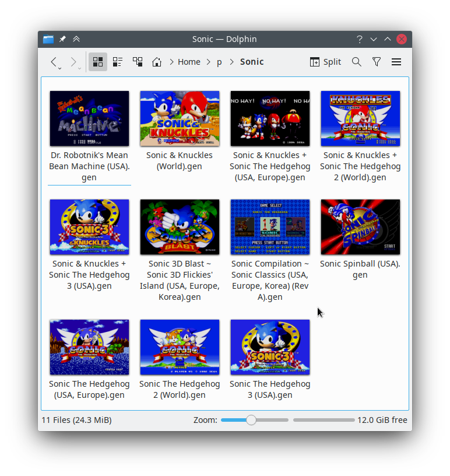Select Sonic 3 & Knuckles thumbnail
Viewport: 450px width, 476px height.
click(89, 227)
